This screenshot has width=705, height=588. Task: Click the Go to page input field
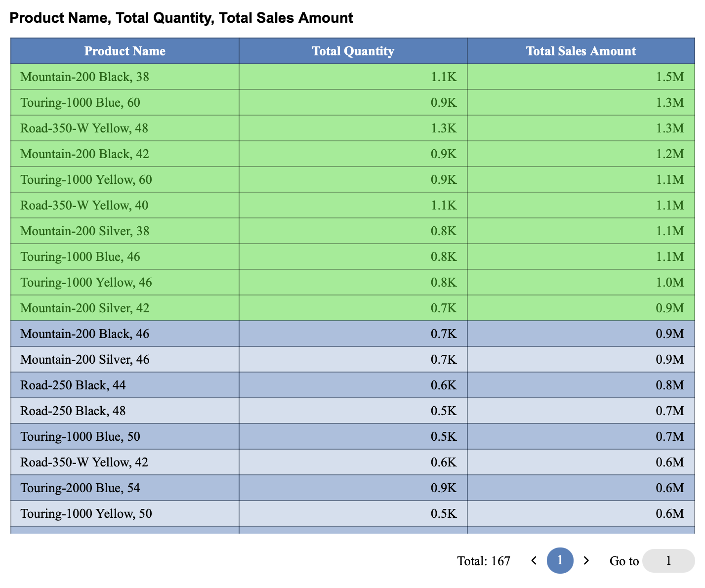pos(668,561)
